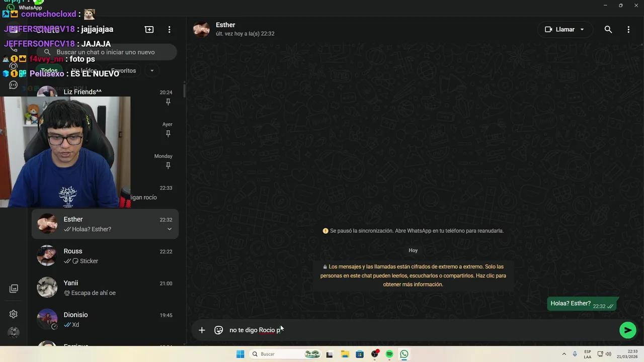Click the pin icon on the Monday chat
The image size is (644, 362).
tap(168, 165)
